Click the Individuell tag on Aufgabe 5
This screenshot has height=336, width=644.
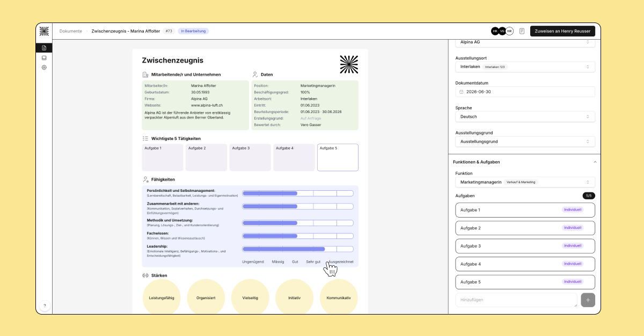click(573, 281)
